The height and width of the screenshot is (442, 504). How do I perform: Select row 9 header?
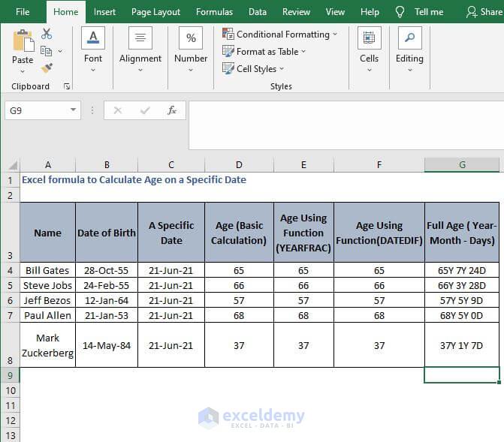tap(11, 375)
